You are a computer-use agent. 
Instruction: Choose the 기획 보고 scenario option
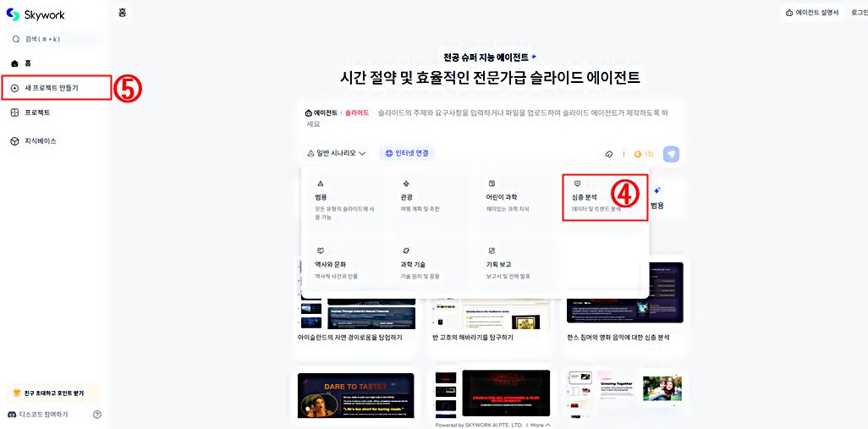516,263
